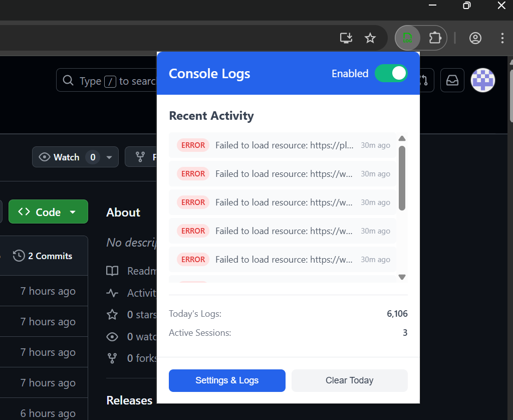
Task: Click the Recent Activity scrollbar thumb
Action: click(402, 178)
